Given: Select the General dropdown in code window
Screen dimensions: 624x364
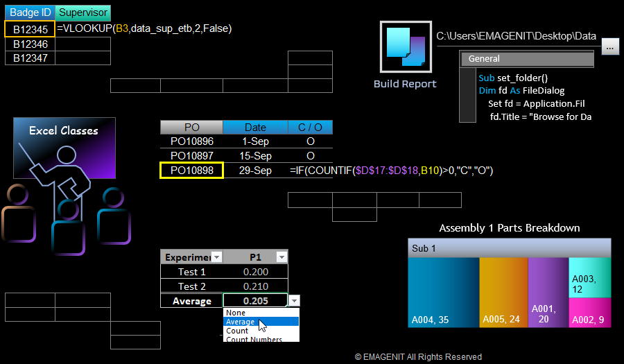Looking at the screenshot, I should 527,59.
